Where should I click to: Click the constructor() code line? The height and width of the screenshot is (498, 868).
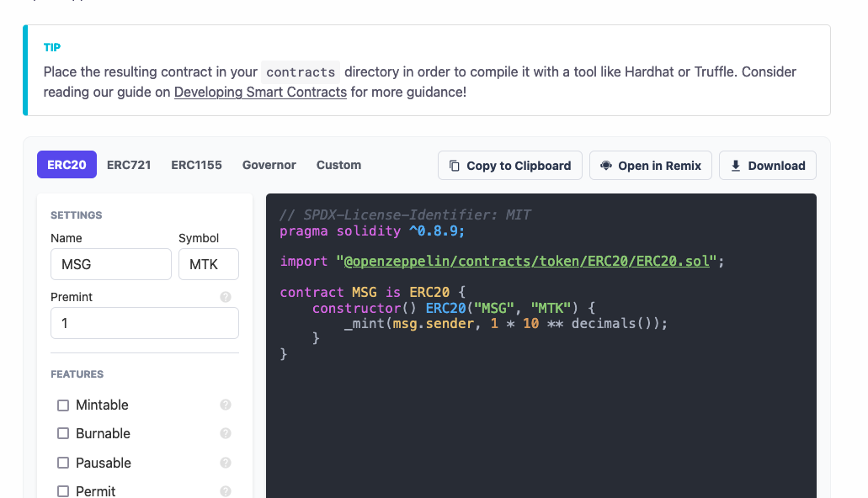tap(454, 308)
